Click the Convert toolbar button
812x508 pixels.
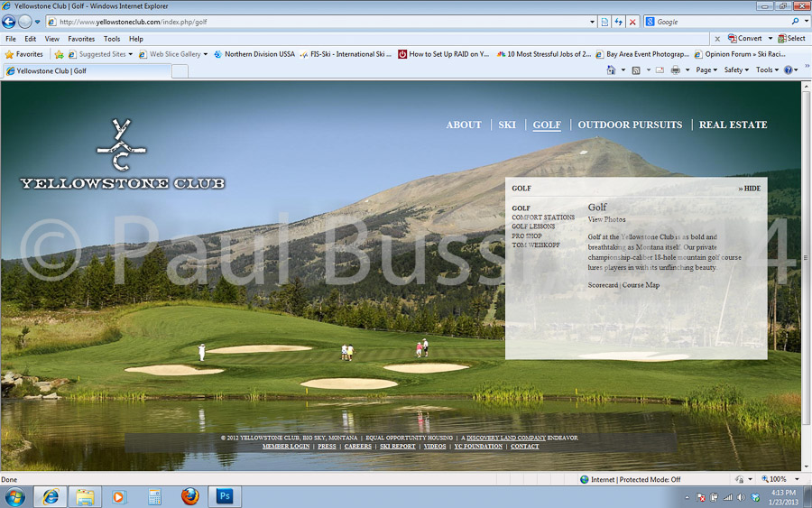click(x=744, y=38)
